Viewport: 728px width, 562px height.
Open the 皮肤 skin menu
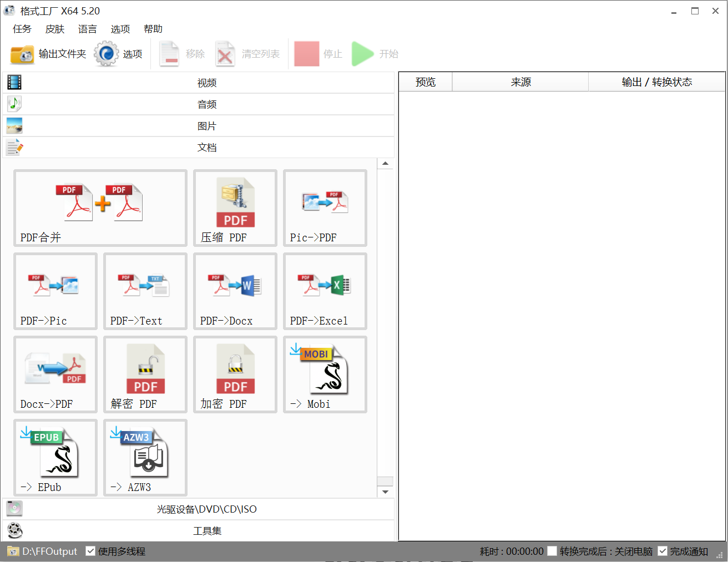pos(55,29)
